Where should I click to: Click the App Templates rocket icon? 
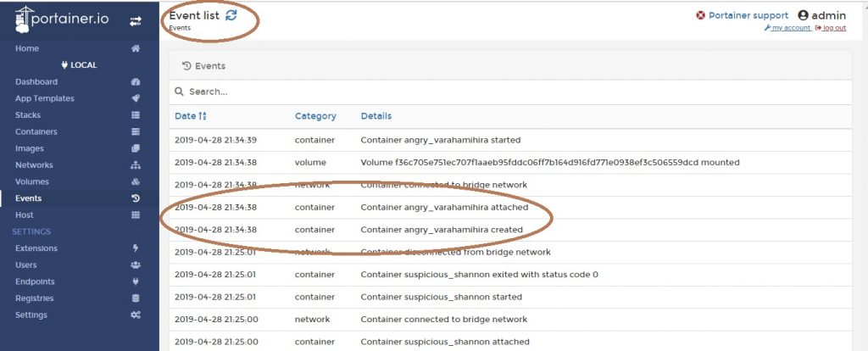click(x=135, y=98)
